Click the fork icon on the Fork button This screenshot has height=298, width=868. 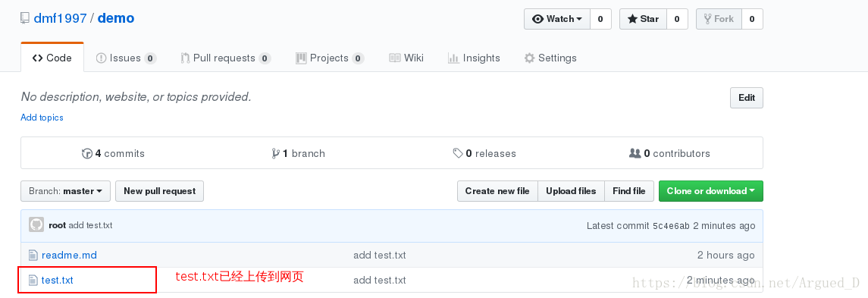tap(707, 19)
